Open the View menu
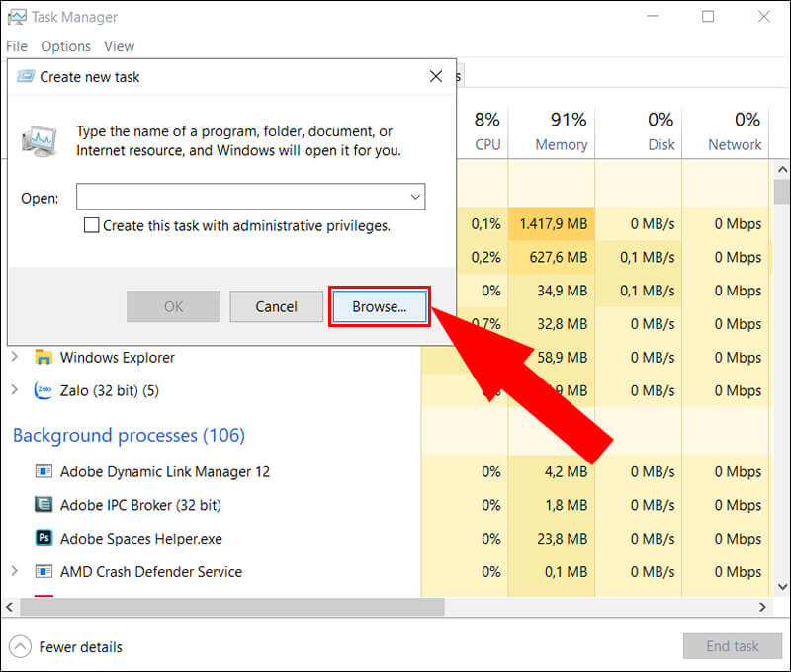The width and height of the screenshot is (791, 672). [x=119, y=46]
